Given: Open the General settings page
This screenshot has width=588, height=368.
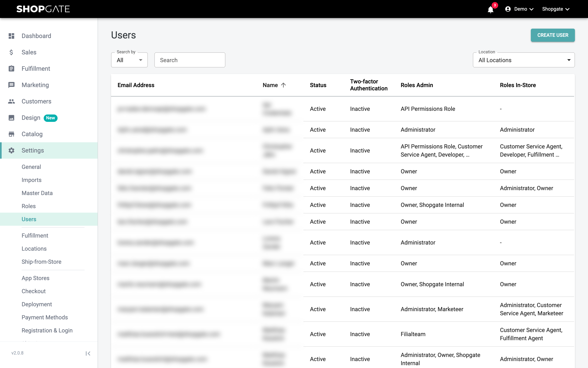Looking at the screenshot, I should pyautogui.click(x=31, y=167).
